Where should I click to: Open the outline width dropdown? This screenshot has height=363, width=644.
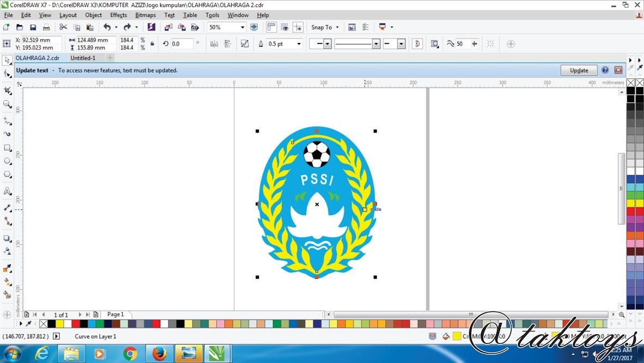tap(299, 44)
